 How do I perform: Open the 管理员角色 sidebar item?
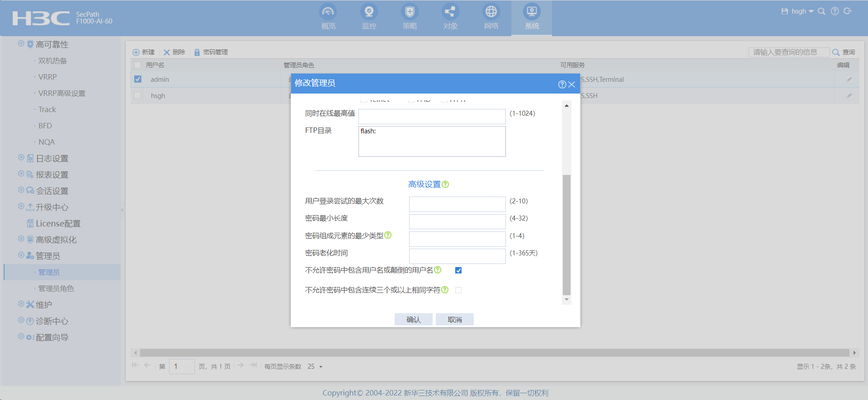(x=56, y=289)
